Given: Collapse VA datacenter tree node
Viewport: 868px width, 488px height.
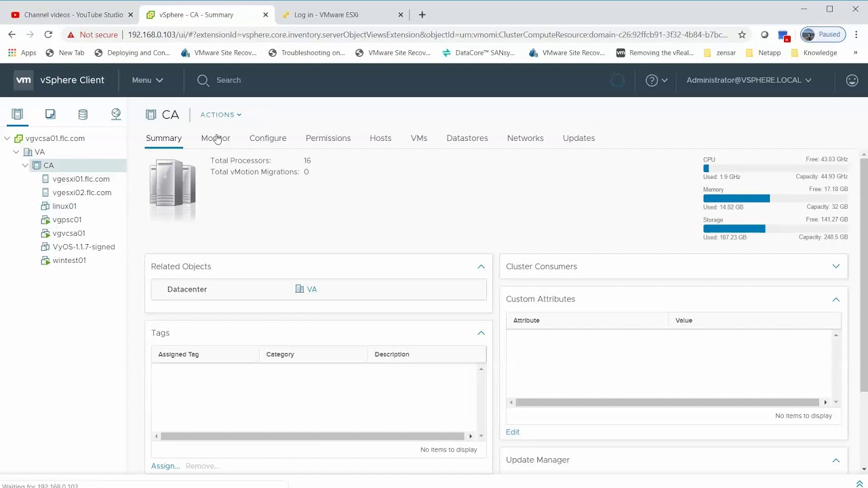Looking at the screenshot, I should pos(16,152).
